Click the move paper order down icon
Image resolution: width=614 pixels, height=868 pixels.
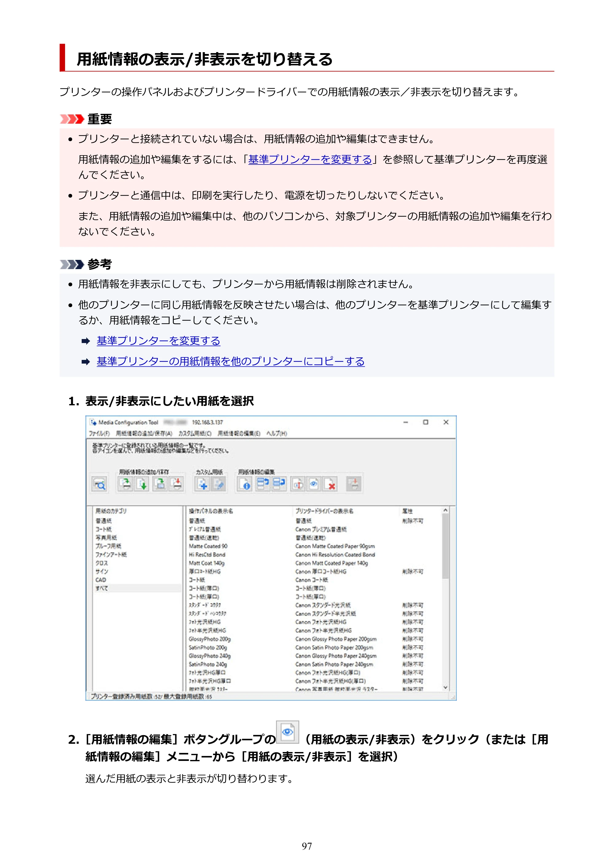coord(279,484)
